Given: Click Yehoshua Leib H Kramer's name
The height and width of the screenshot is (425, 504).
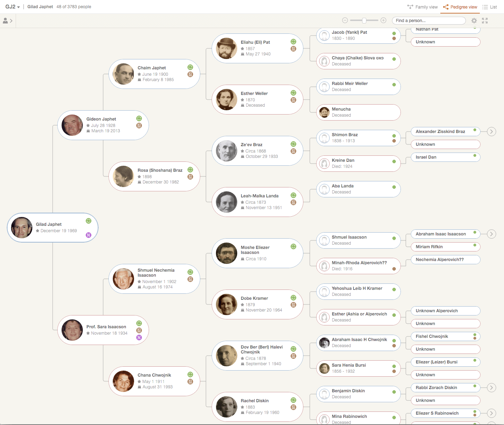Looking at the screenshot, I should [x=357, y=288].
